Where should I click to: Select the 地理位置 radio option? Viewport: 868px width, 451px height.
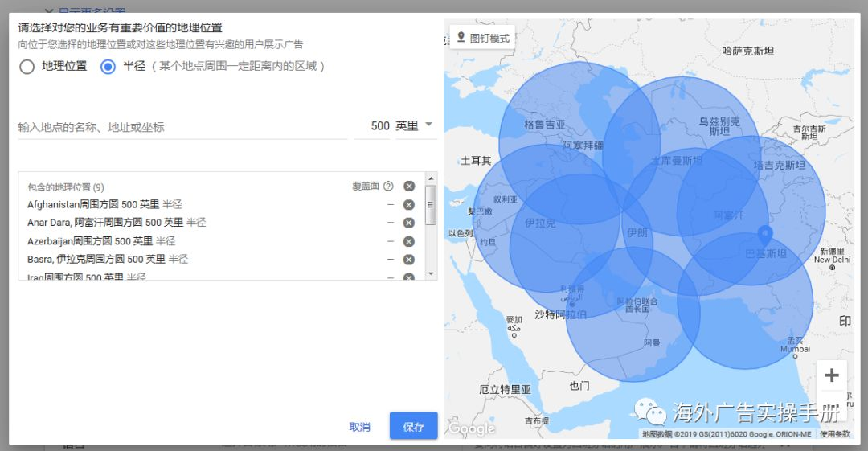(x=27, y=67)
